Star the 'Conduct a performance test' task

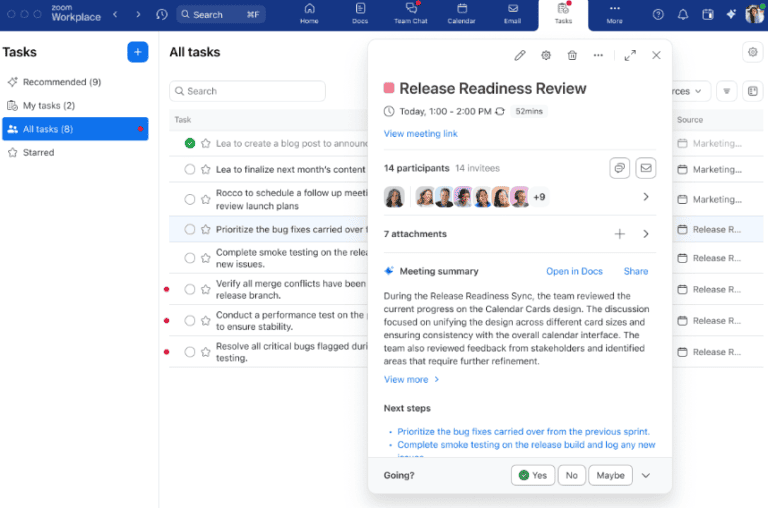click(206, 321)
